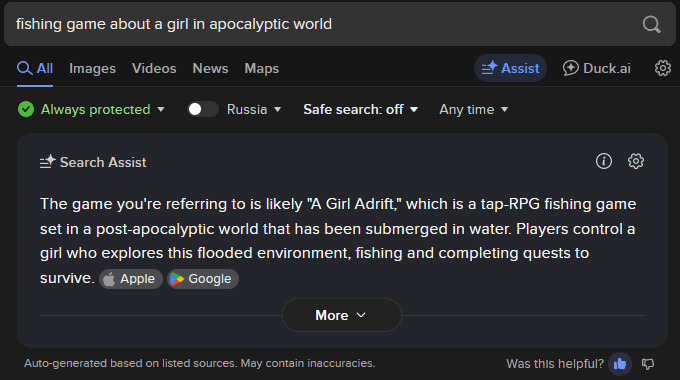Click green Always protected shield checkmark
Viewport: 680px width, 380px height.
26,109
